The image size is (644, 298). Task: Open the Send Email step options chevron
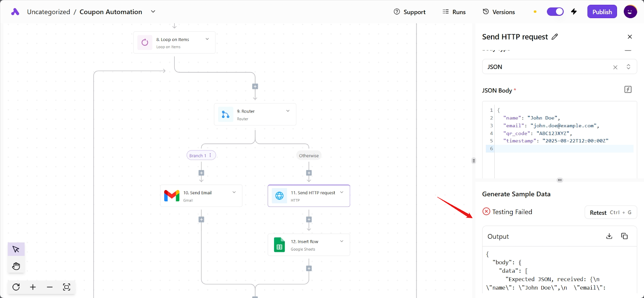(234, 192)
